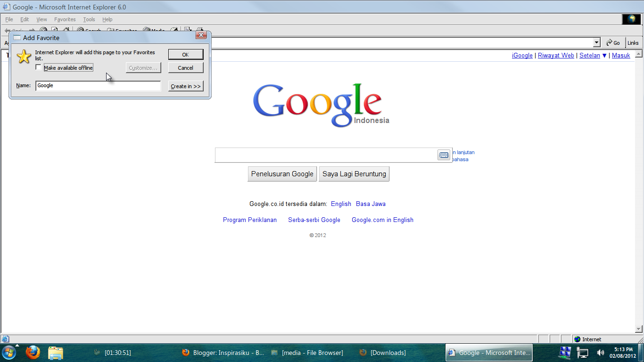Switch to [Downloads] taskbar item
This screenshot has width=644, height=362.
tap(382, 353)
